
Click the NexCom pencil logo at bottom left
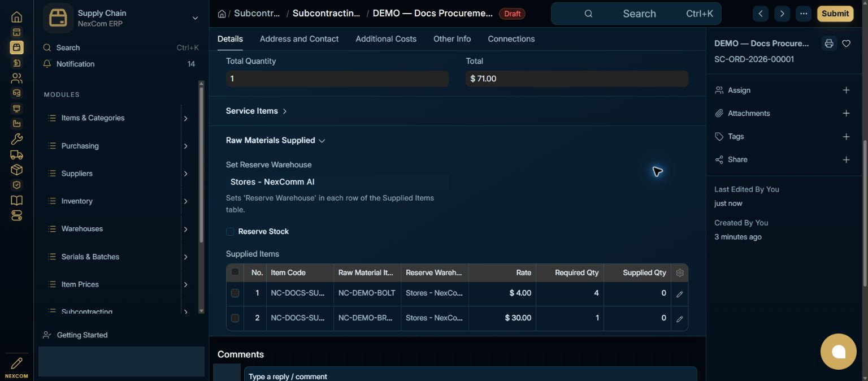pos(16,367)
